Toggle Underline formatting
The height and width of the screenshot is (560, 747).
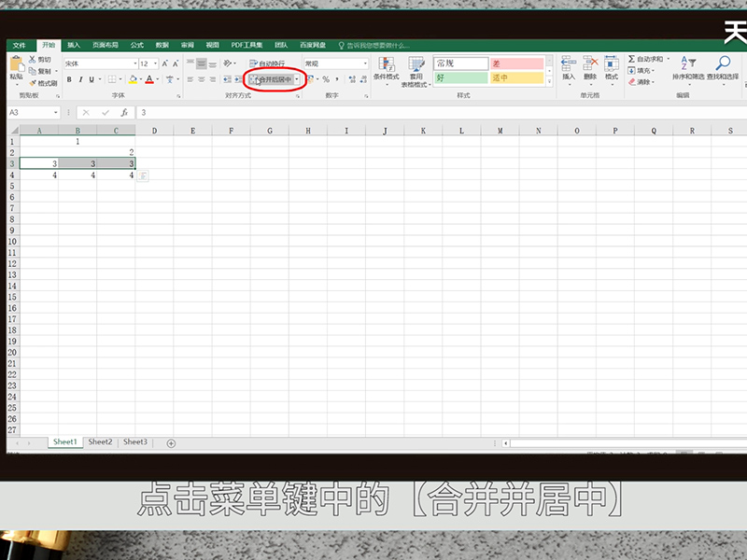[x=92, y=79]
